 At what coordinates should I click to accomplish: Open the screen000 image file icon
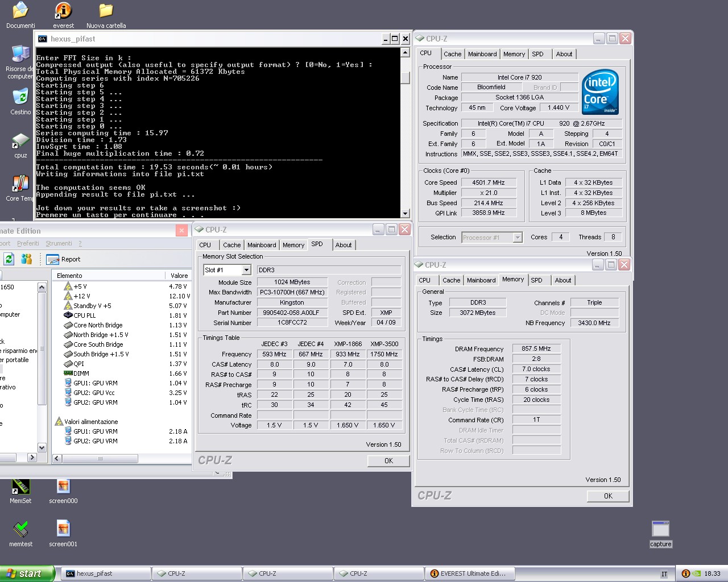click(x=63, y=491)
